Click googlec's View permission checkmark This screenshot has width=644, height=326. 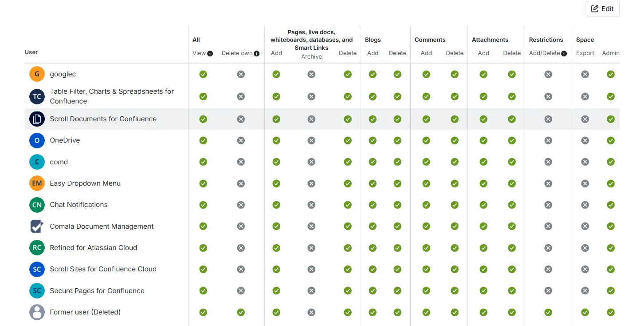(x=203, y=74)
